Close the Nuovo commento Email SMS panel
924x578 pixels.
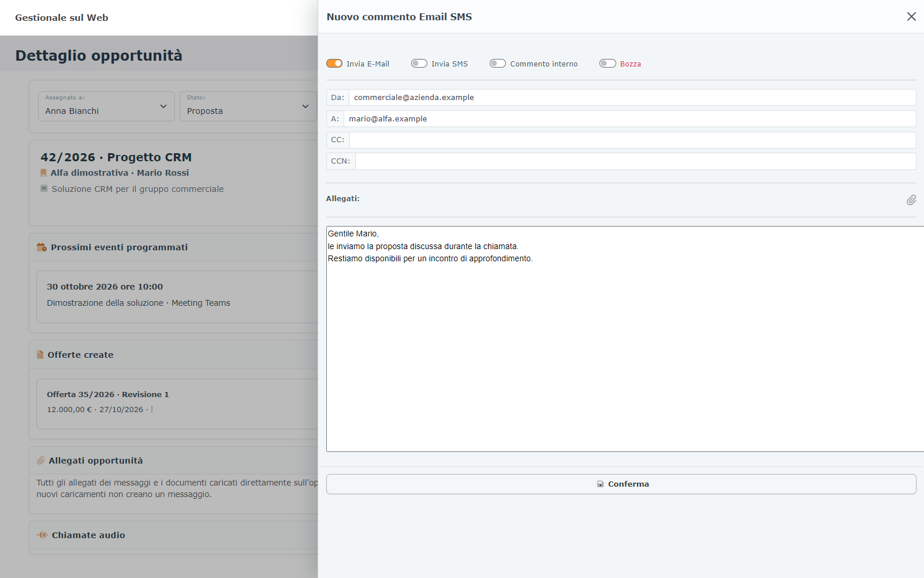(x=911, y=17)
